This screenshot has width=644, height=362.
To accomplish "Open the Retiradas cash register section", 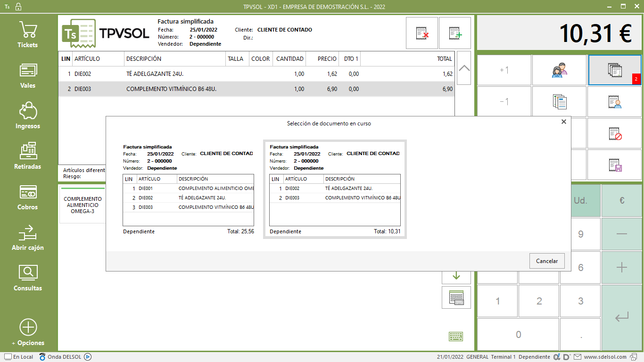I will (x=28, y=156).
